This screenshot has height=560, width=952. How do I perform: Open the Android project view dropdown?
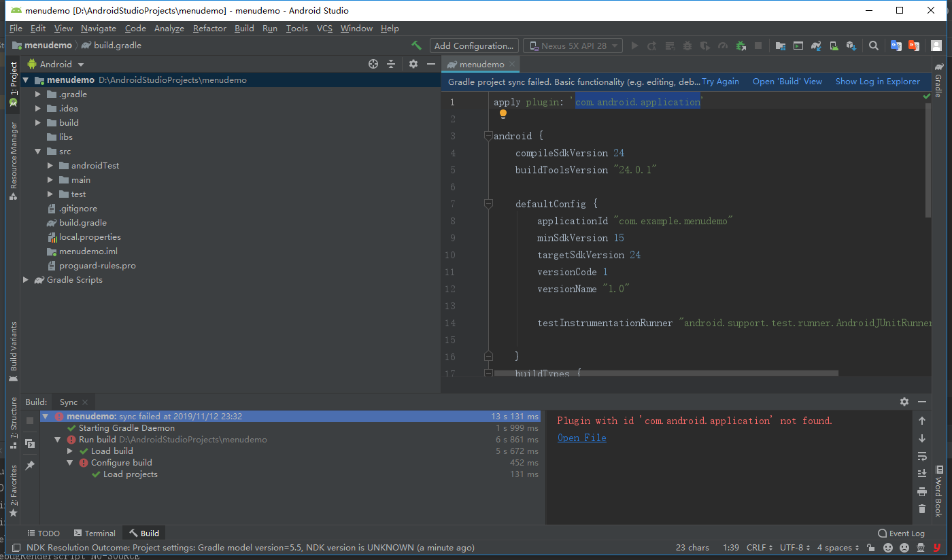[x=56, y=64]
